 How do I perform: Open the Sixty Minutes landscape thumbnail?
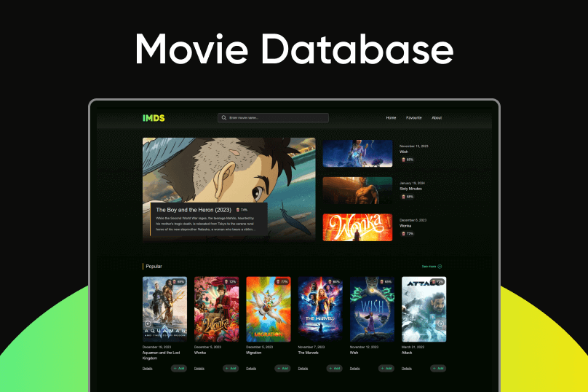(x=357, y=190)
